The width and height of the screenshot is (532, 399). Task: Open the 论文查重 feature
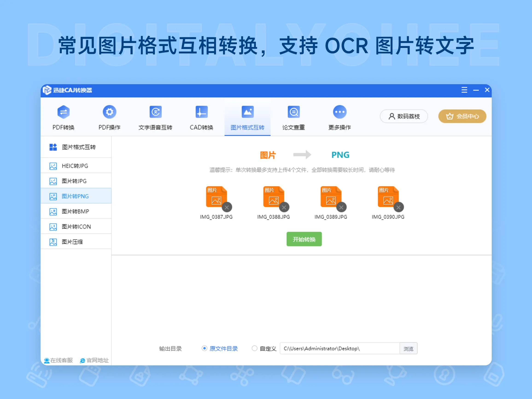[293, 118]
